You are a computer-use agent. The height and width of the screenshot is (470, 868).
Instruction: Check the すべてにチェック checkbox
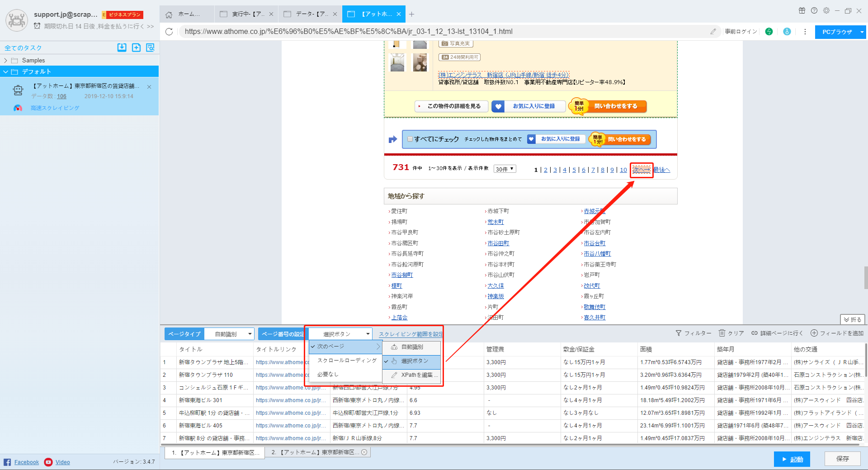pos(410,139)
